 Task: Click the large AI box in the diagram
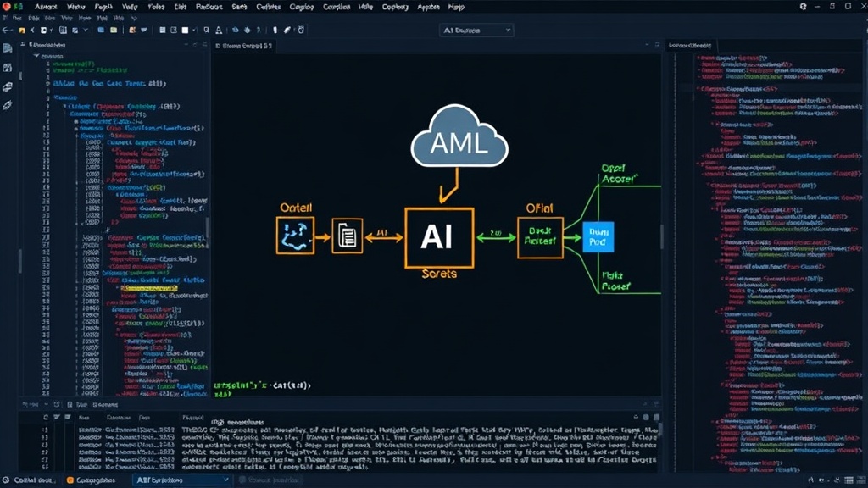click(x=439, y=238)
